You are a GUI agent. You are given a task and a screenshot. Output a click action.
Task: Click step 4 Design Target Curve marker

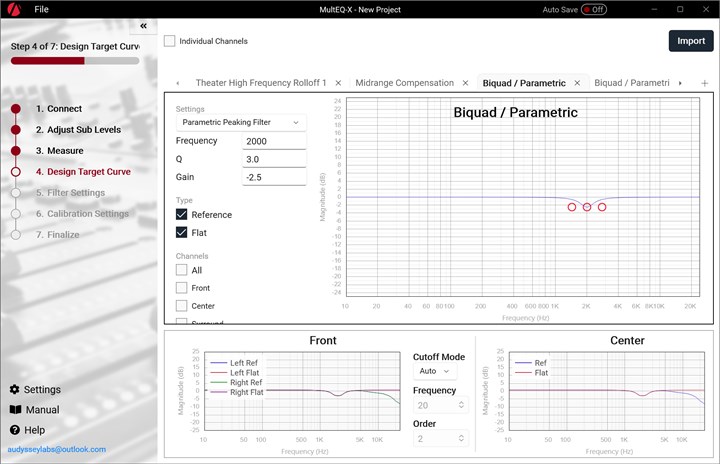(x=16, y=172)
